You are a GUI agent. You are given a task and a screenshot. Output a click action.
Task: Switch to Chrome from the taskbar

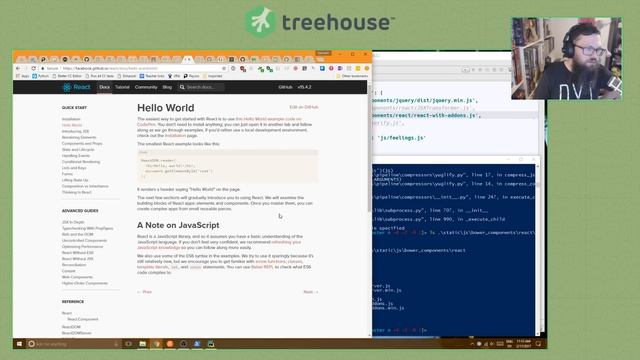point(156,344)
